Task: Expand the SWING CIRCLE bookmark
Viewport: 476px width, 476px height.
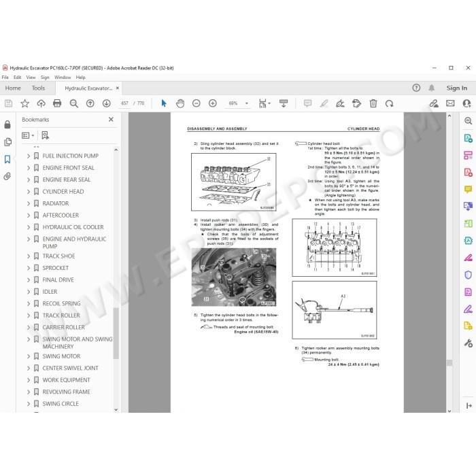Action: click(x=29, y=404)
